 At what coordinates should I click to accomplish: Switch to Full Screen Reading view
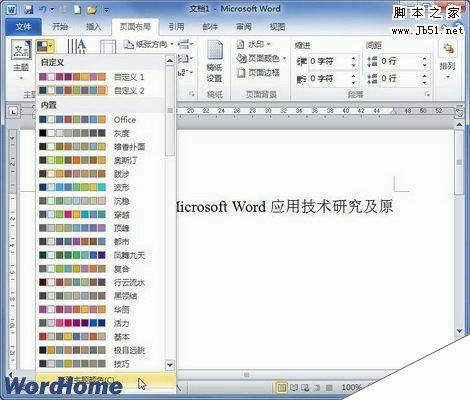[x=294, y=388]
